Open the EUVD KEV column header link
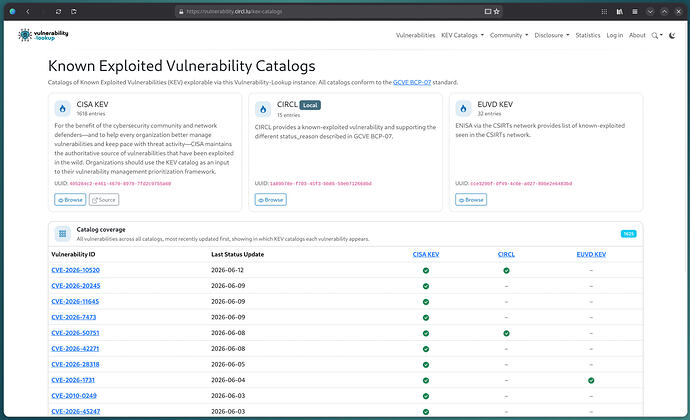690x420 pixels. coord(591,254)
